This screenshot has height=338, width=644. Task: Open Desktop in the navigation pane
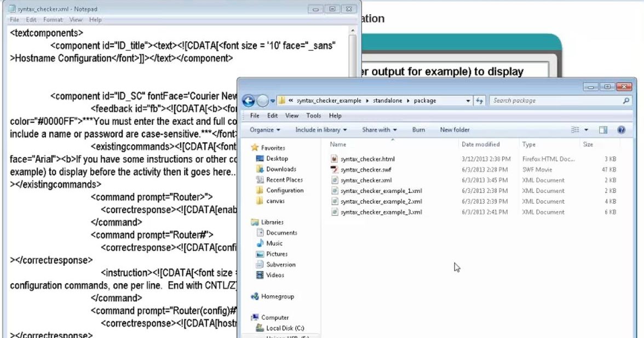coord(277,158)
